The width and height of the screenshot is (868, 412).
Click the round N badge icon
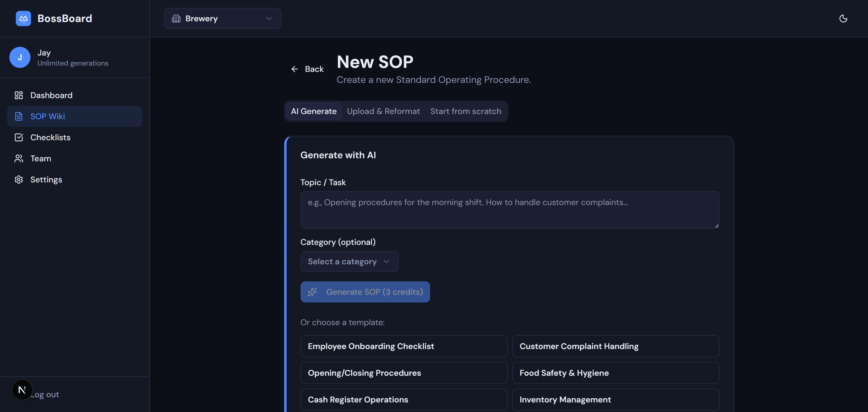click(22, 390)
